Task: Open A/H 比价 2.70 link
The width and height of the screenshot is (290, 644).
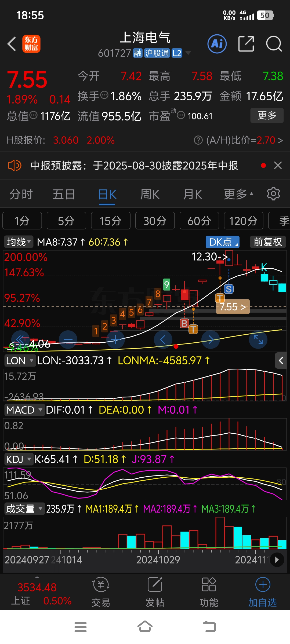Action: click(x=244, y=140)
